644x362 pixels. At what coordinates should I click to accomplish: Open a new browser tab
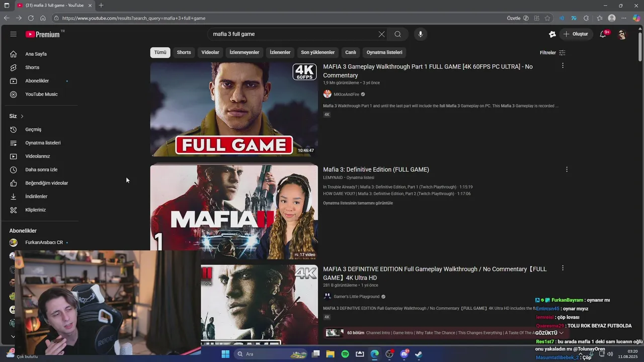(101, 5)
